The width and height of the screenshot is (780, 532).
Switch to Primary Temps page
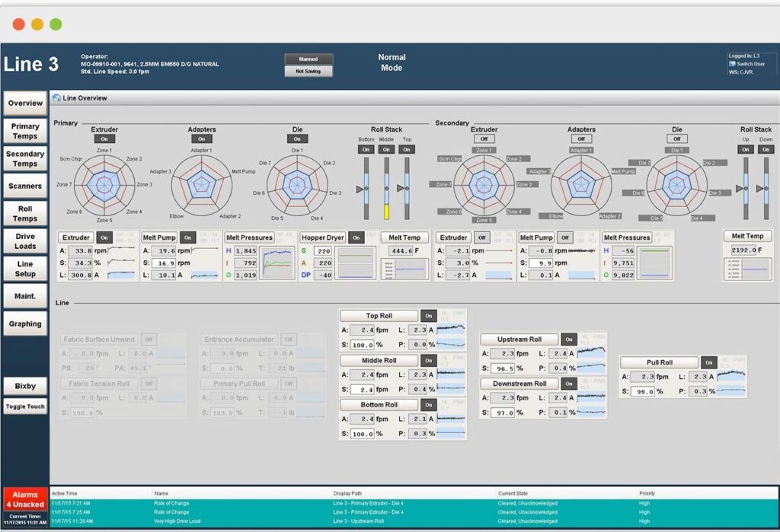[25, 131]
